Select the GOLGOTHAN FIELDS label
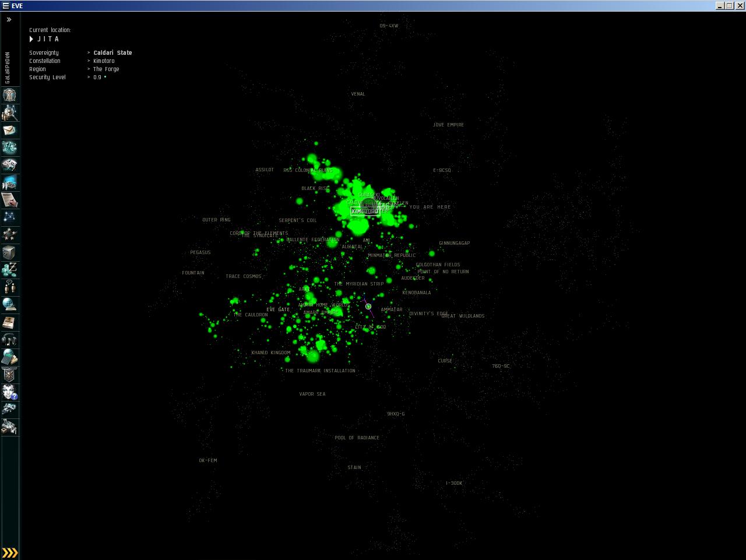 [438, 265]
